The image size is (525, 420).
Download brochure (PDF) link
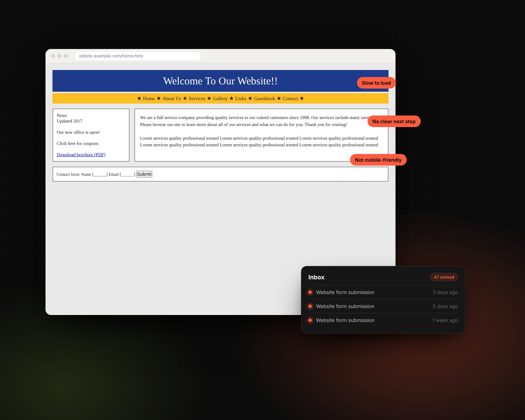click(x=81, y=155)
